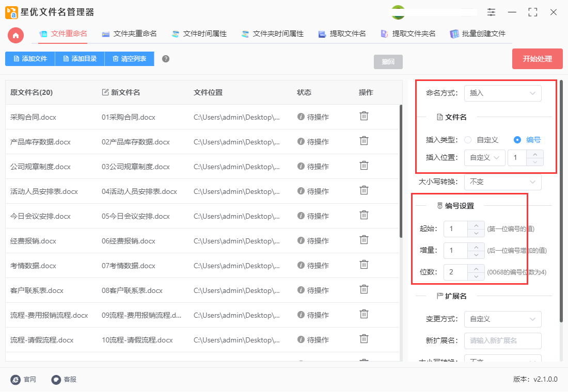Delete the 客户联系表.docx row
The image size is (568, 392).
point(364,289)
